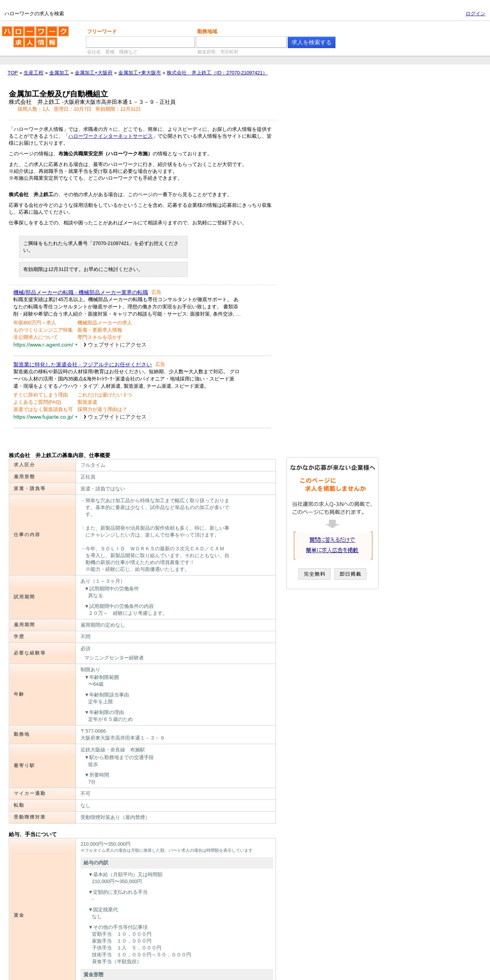Screen dimensions: 490x980
Task: Click the 求人を検索する search button
Action: pyautogui.click(x=311, y=42)
